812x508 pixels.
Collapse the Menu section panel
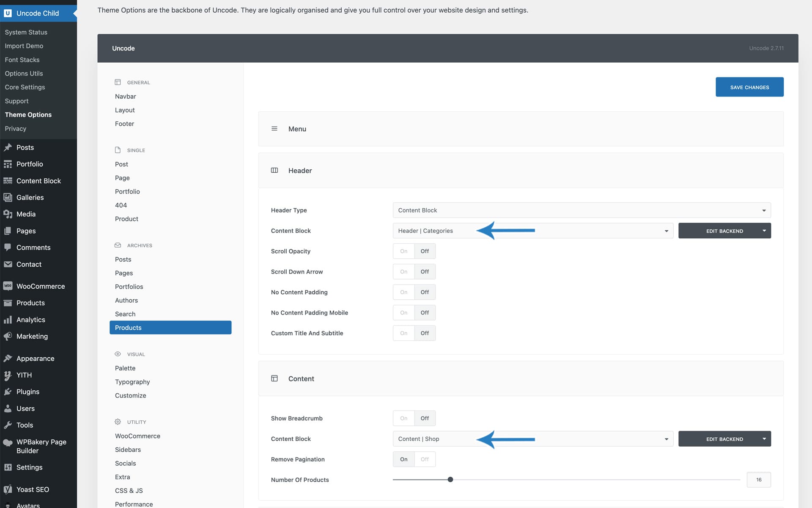point(521,129)
